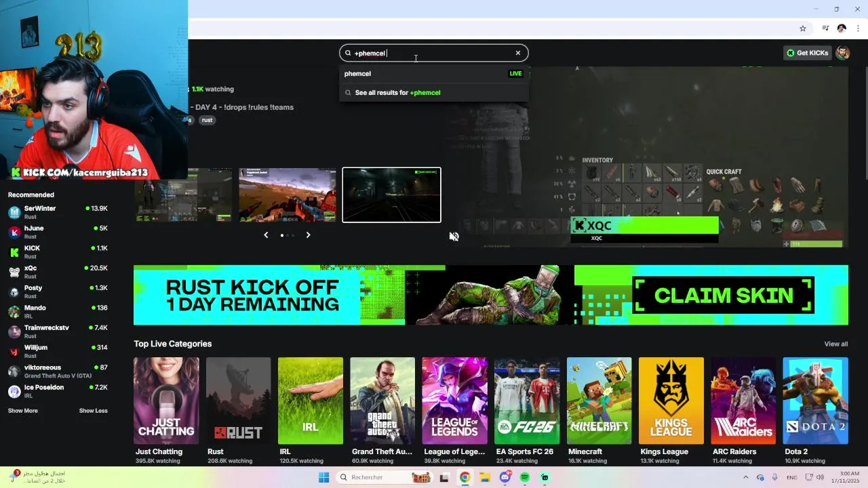Click the rust tag chip
Viewport: 868px width, 488px height.
tap(207, 120)
